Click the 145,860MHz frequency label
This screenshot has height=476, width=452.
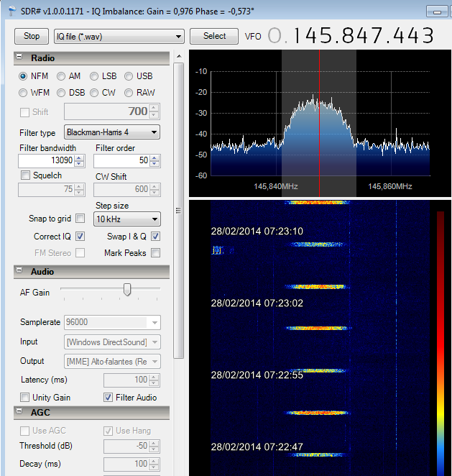(390, 186)
